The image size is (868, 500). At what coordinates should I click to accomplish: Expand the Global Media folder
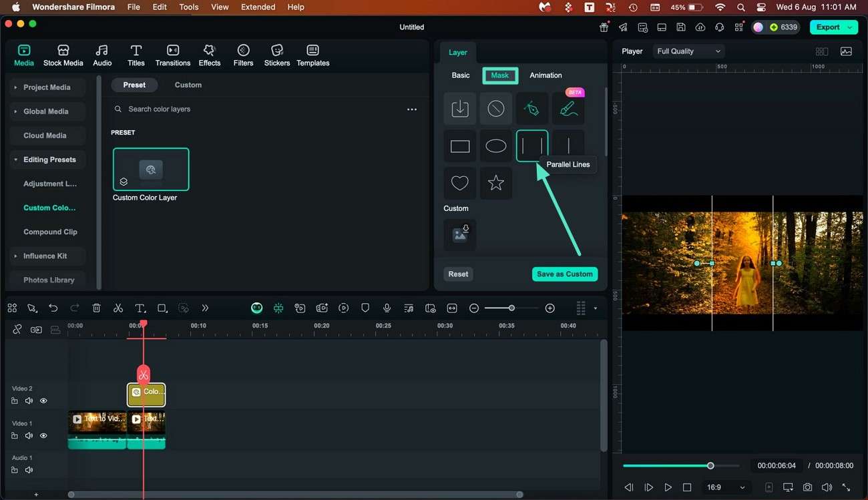point(15,111)
